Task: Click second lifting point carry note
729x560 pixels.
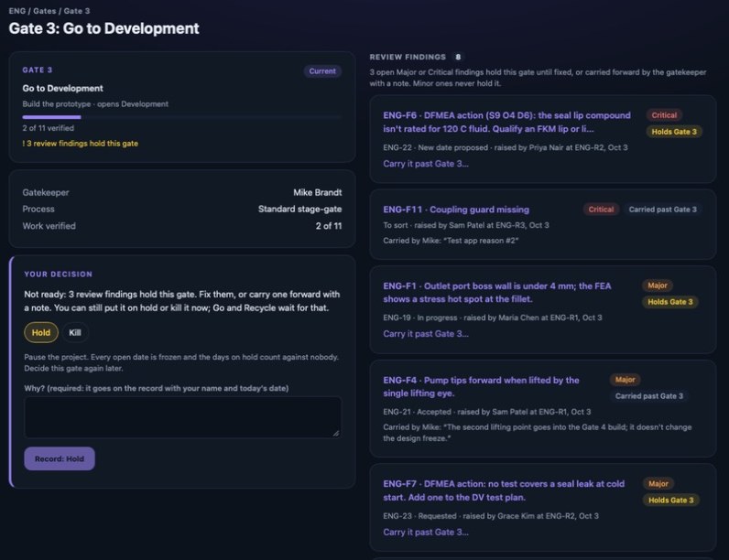Action: tap(538, 433)
